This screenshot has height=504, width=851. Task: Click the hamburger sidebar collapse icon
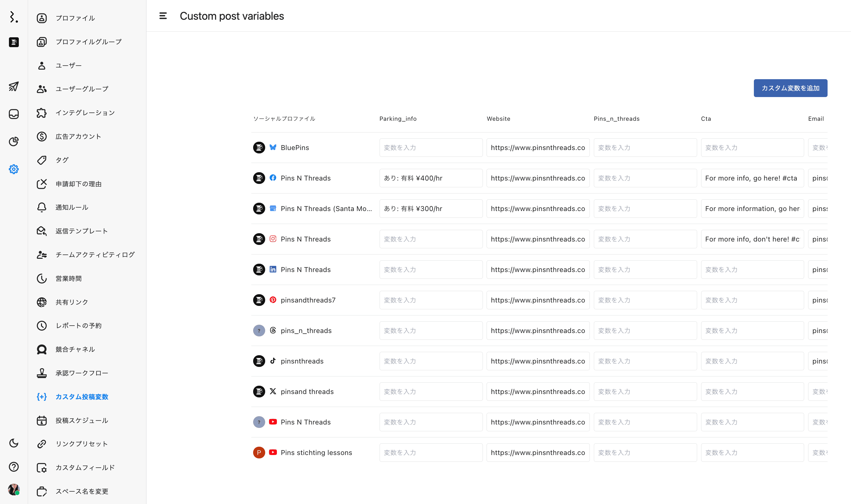[x=163, y=16]
